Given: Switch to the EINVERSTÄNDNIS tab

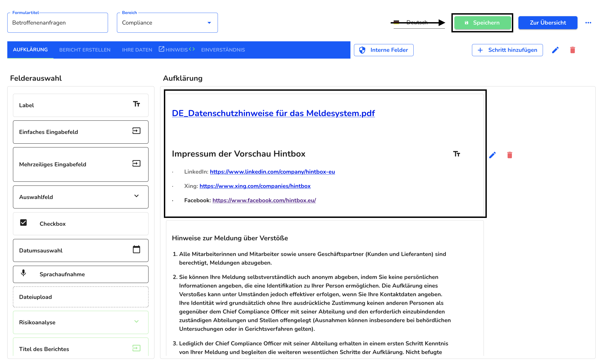Looking at the screenshot, I should 223,50.
